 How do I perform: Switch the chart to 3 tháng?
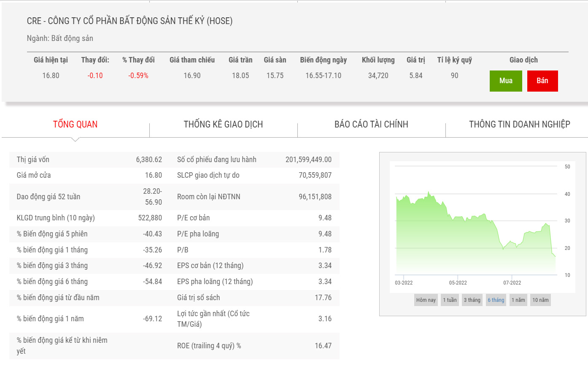(x=472, y=300)
